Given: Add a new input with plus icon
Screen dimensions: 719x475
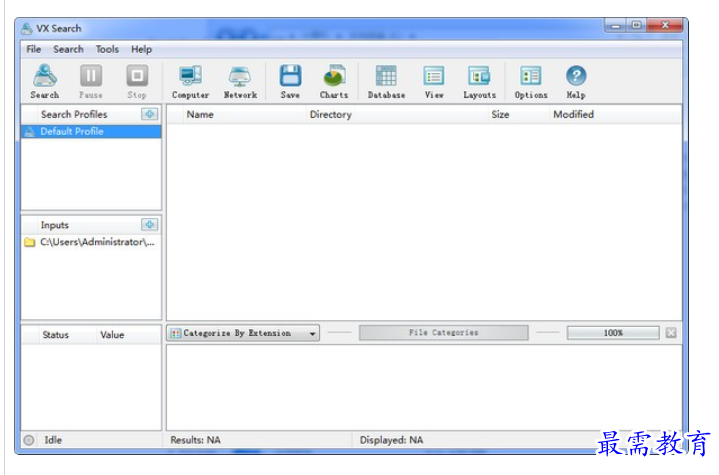Looking at the screenshot, I should 149,224.
